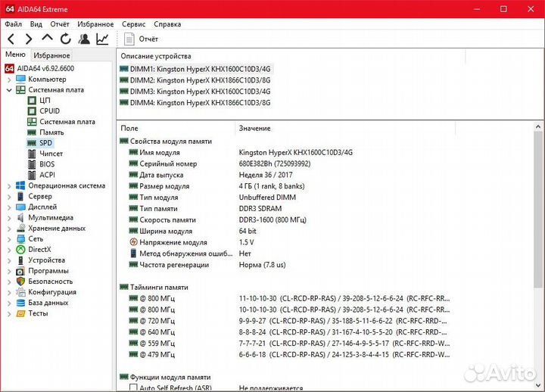Screen dimensions: 545x392
Task: Open the Файл menu
Action: pos(13,24)
